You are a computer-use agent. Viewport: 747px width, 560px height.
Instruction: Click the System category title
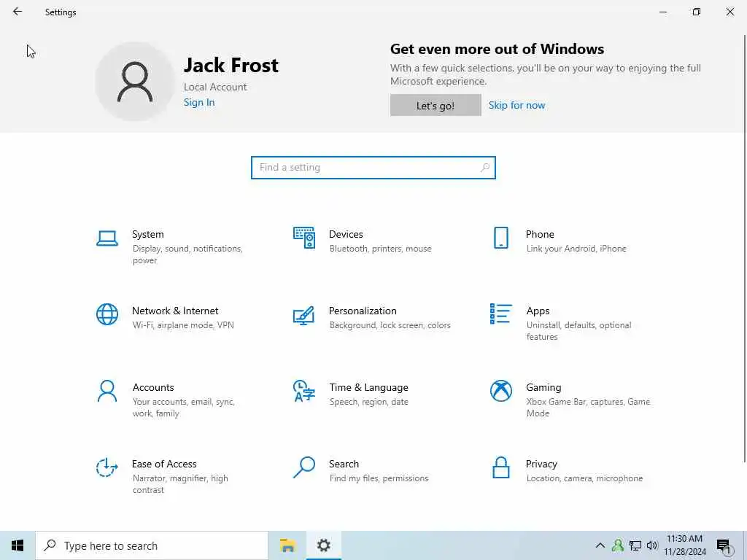click(147, 234)
